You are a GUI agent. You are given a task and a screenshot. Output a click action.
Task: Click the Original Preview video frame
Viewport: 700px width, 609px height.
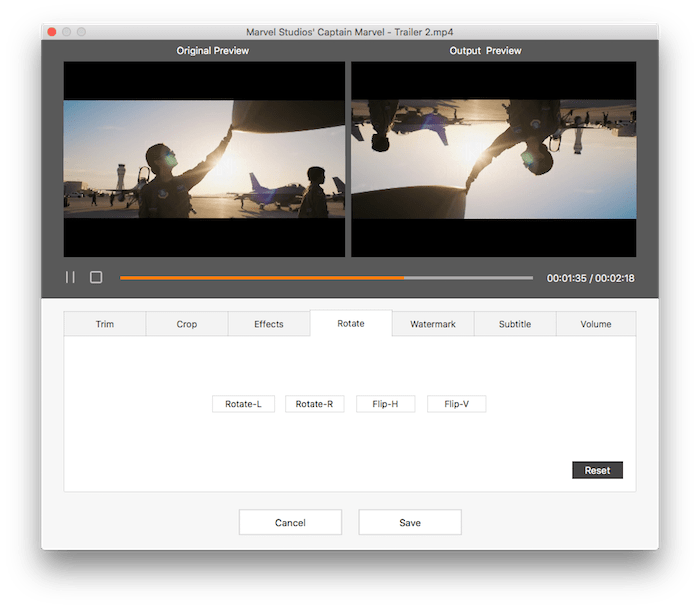[x=204, y=159]
